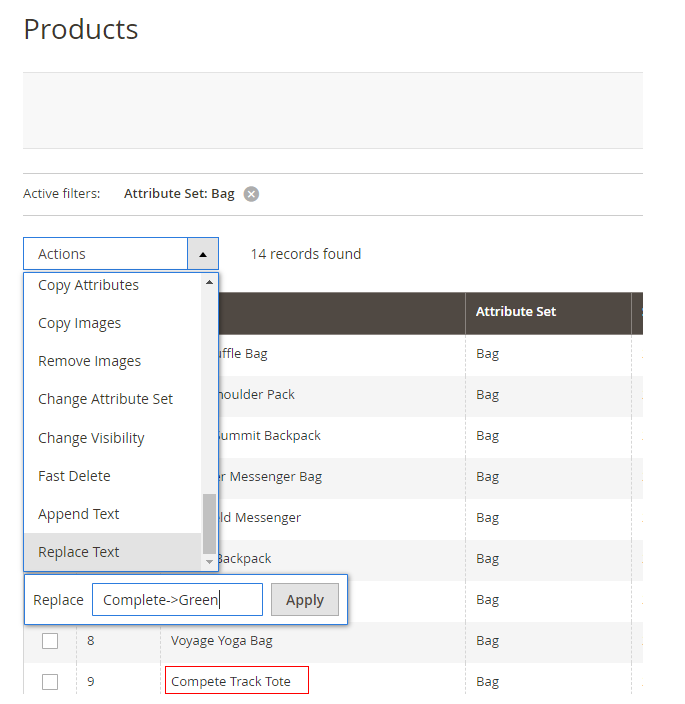
Task: Tick the checkbox for product row 8
Action: click(x=50, y=641)
